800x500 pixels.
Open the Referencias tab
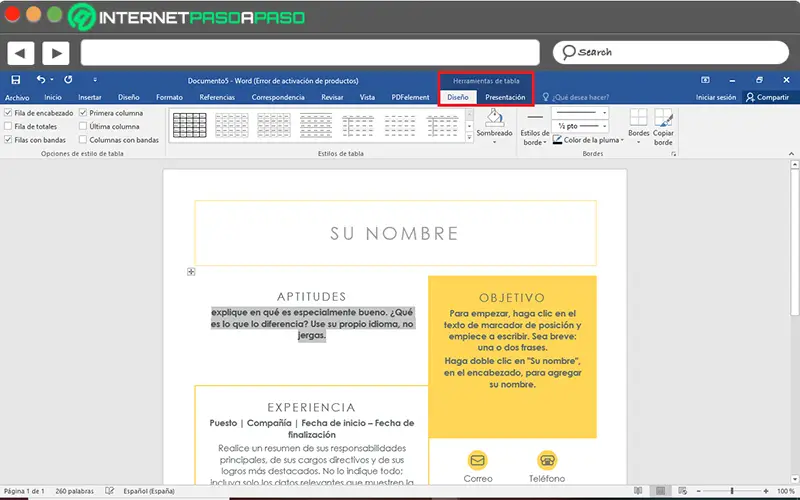tap(217, 97)
